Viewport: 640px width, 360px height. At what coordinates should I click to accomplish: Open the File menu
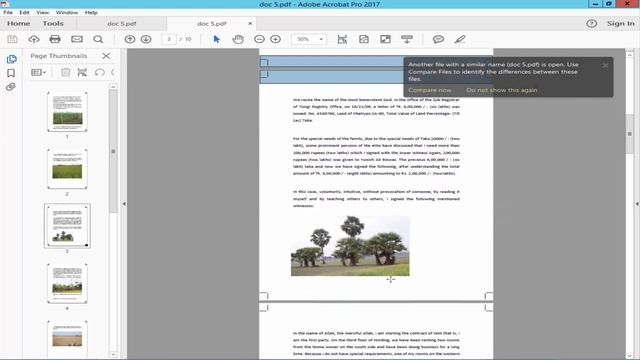[x=8, y=13]
